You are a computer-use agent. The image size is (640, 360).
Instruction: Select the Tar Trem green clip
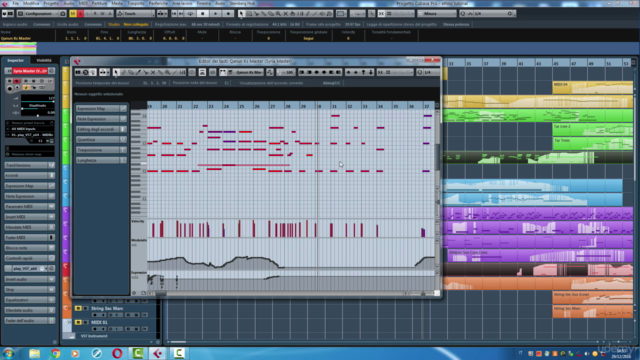click(x=593, y=143)
